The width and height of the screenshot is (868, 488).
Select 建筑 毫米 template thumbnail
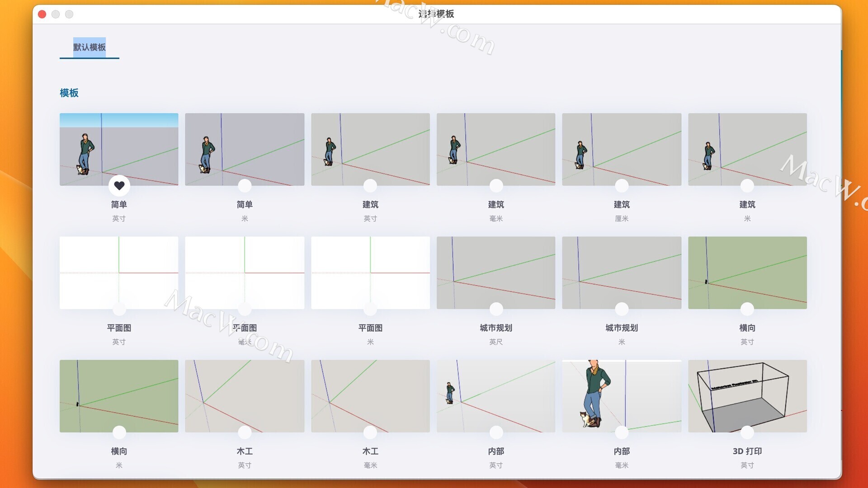(496, 149)
